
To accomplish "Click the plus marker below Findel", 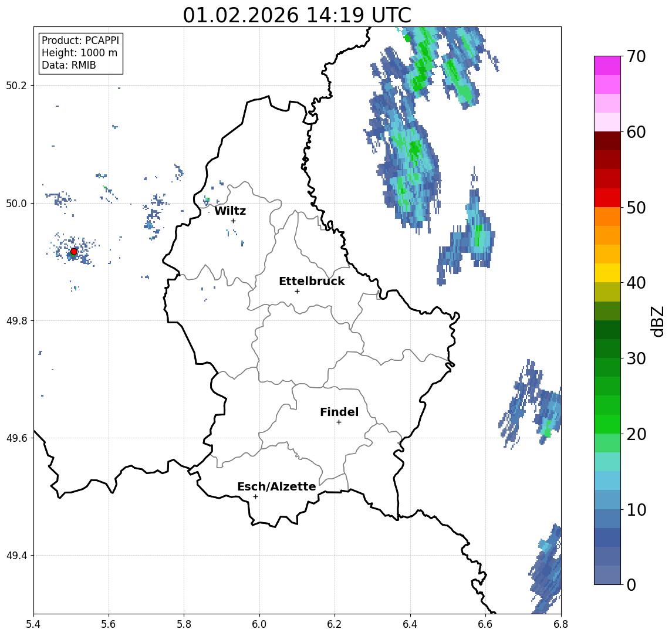I will point(339,422).
